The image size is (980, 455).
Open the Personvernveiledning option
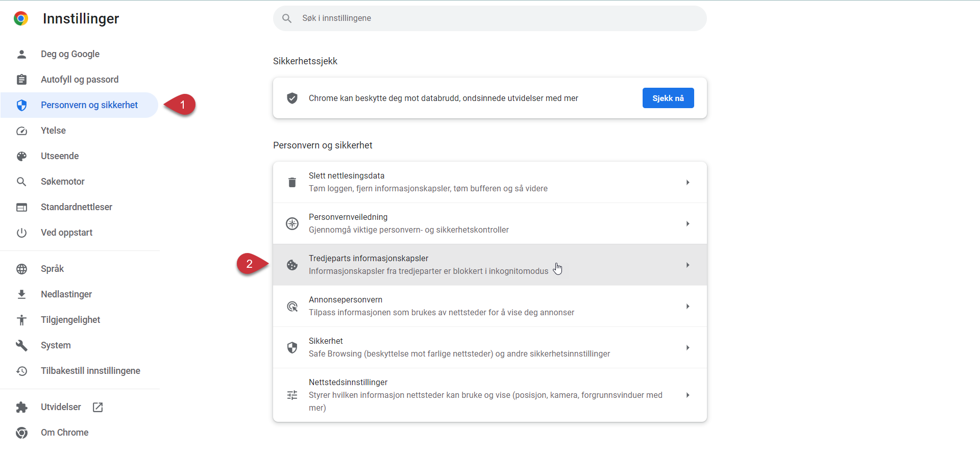tap(490, 223)
